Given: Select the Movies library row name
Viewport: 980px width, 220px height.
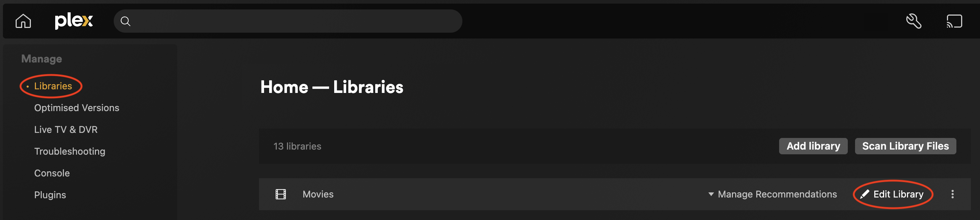Looking at the screenshot, I should tap(318, 194).
